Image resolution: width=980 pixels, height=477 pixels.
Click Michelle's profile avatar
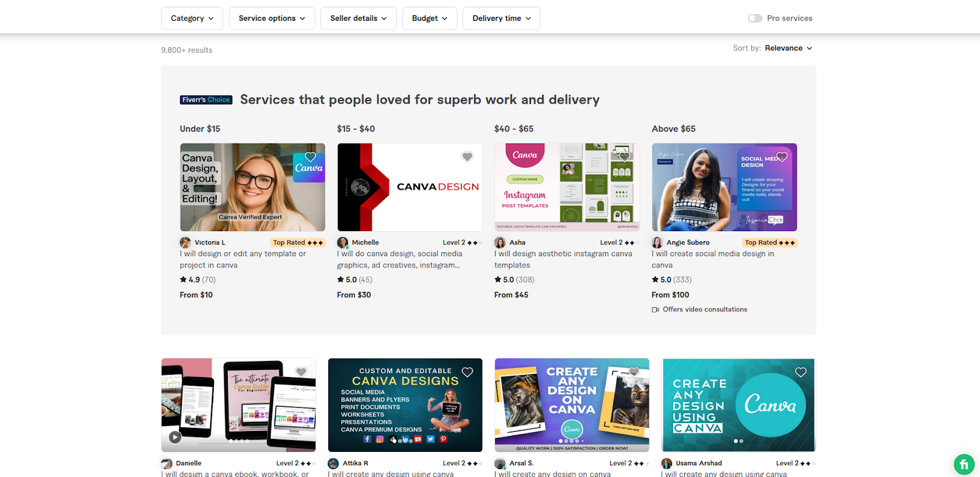[x=342, y=243]
